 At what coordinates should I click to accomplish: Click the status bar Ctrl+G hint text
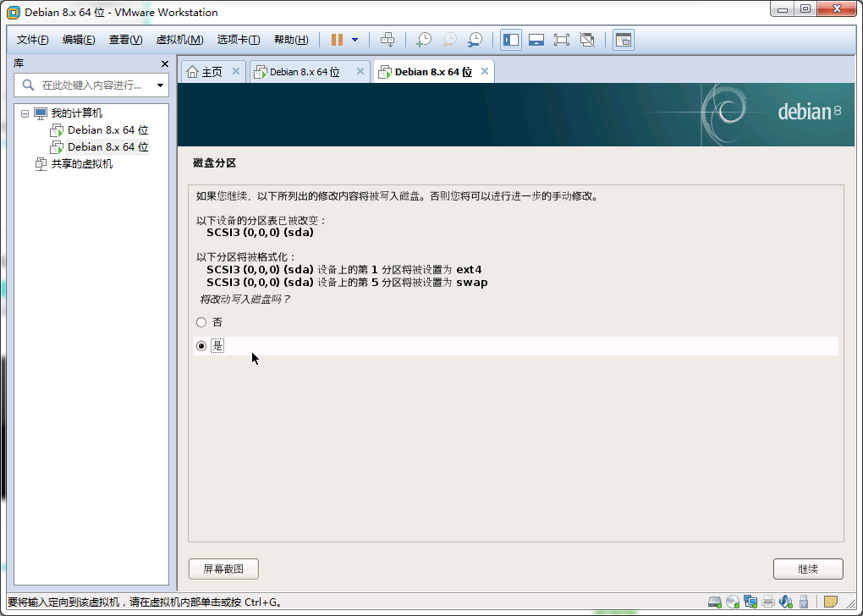(x=146, y=602)
